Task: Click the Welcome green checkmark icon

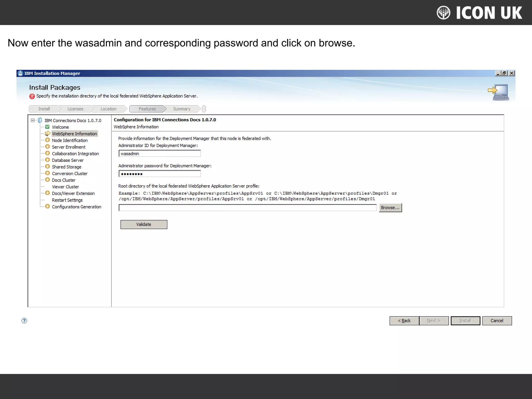Action: coord(47,127)
